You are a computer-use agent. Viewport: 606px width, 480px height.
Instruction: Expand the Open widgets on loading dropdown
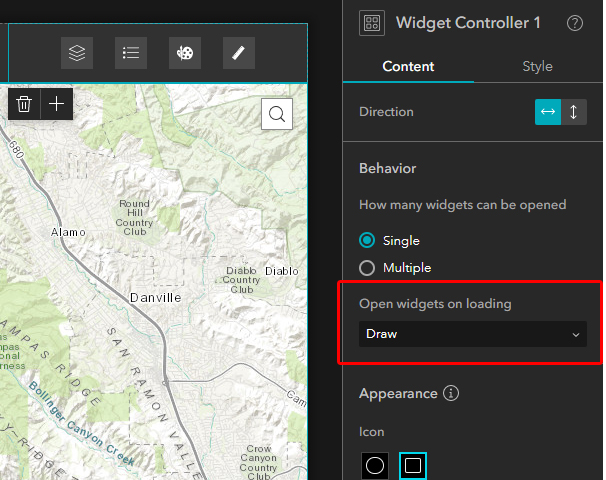click(473, 334)
